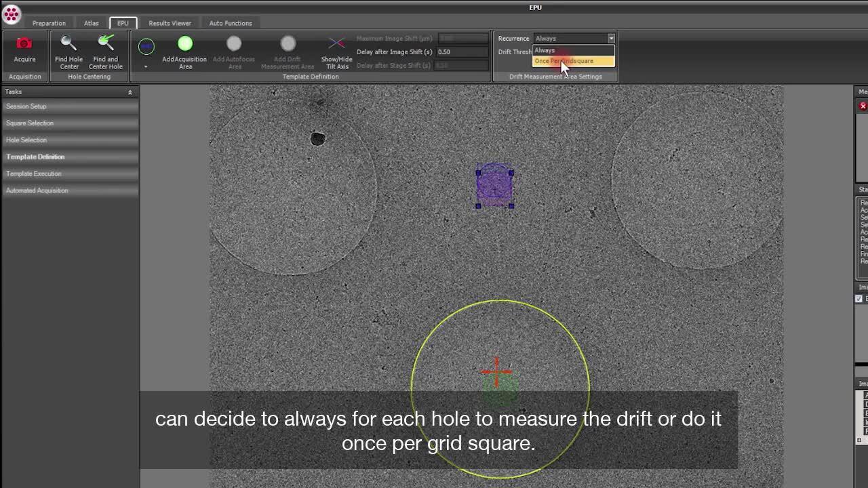The width and height of the screenshot is (868, 488).
Task: Collapse the Tasks panel chevron
Action: click(130, 92)
